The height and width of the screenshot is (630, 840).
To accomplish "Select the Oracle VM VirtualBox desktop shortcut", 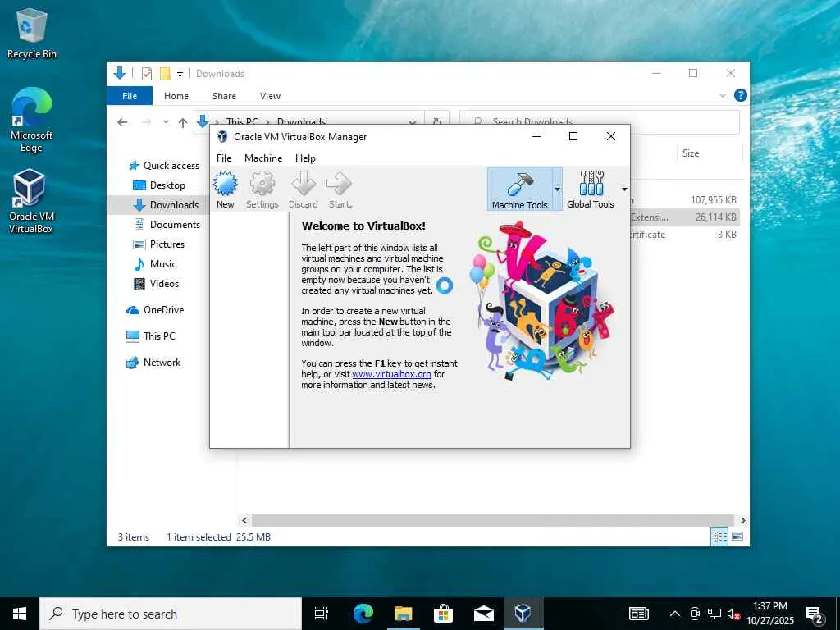I will point(30,202).
